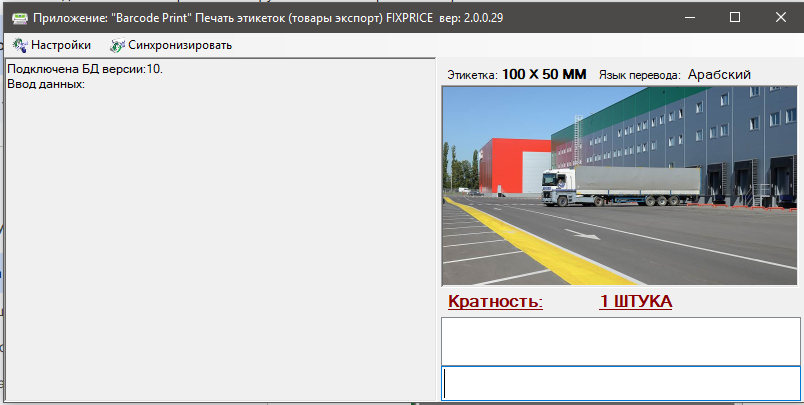This screenshot has height=405, width=804.
Task: Click the Синхронизировать menu item
Action: (x=171, y=45)
